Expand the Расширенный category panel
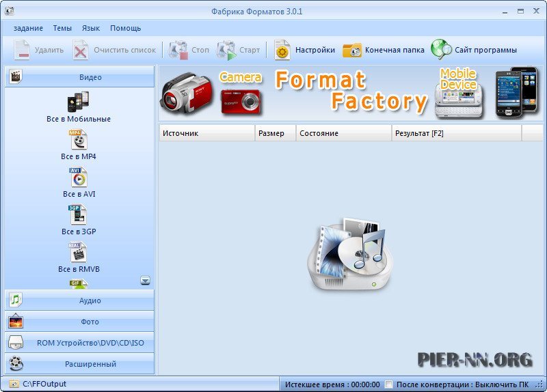This screenshot has width=547, height=392. click(x=79, y=364)
